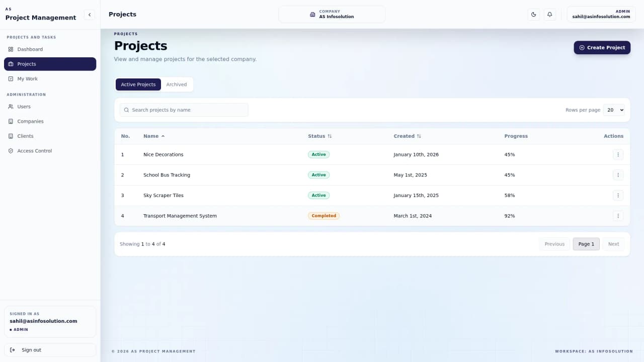644x362 pixels.
Task: Open actions menu for Nice Decorations
Action: pos(618,154)
